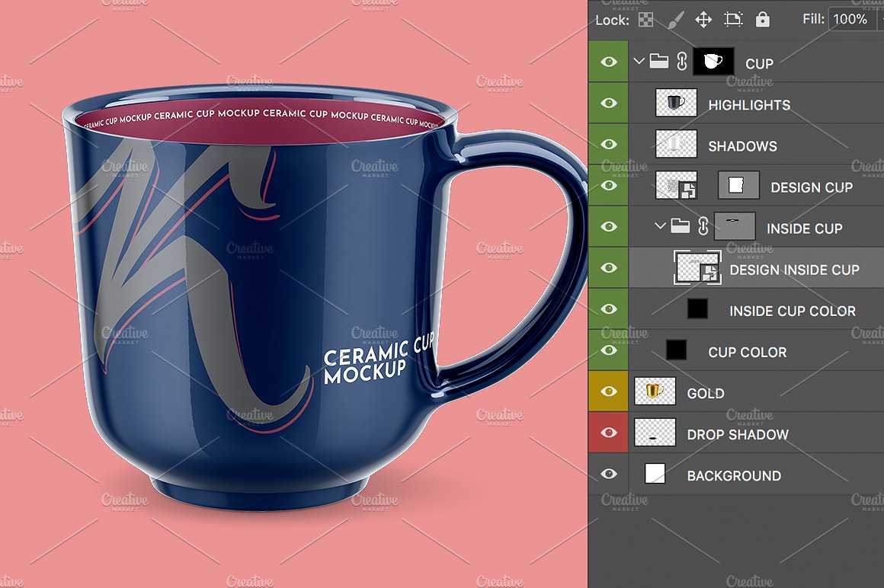
Task: Click the lock position icon
Action: 703,19
